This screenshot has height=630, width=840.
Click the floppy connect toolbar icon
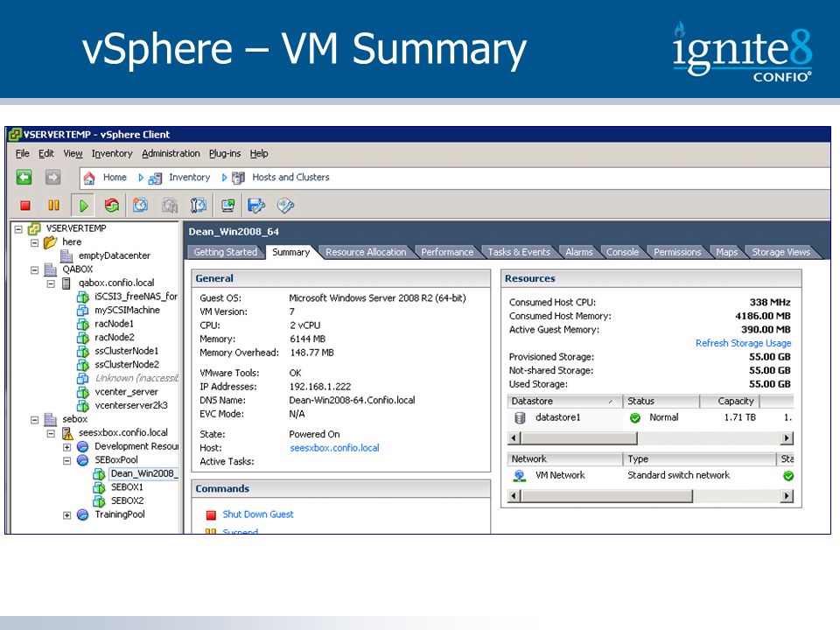coord(256,205)
